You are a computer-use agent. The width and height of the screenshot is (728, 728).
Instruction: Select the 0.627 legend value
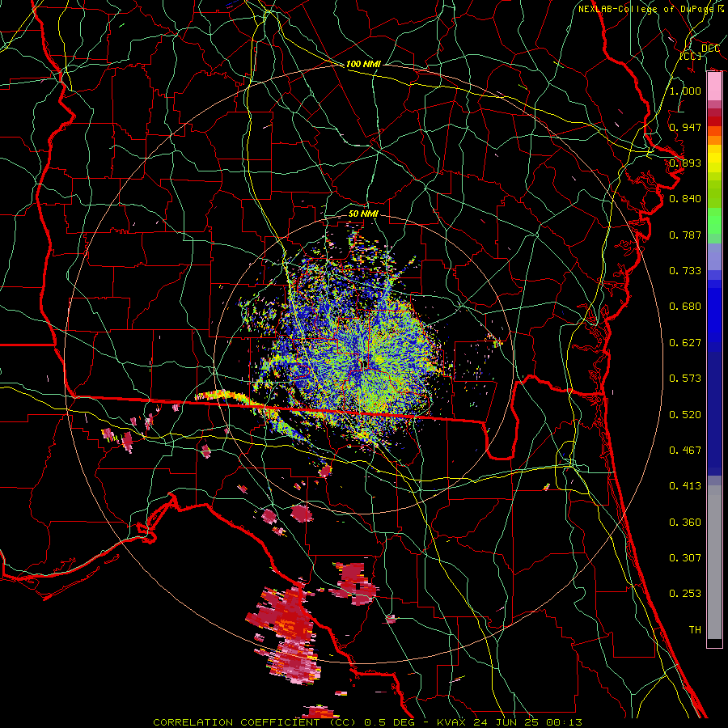(685, 343)
